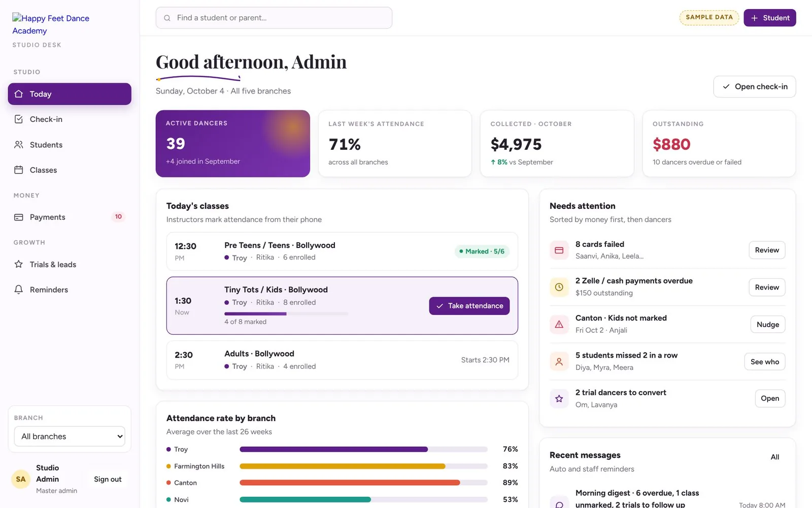Click the Reminders bell icon in sidebar
This screenshot has height=508, width=812.
click(x=19, y=290)
